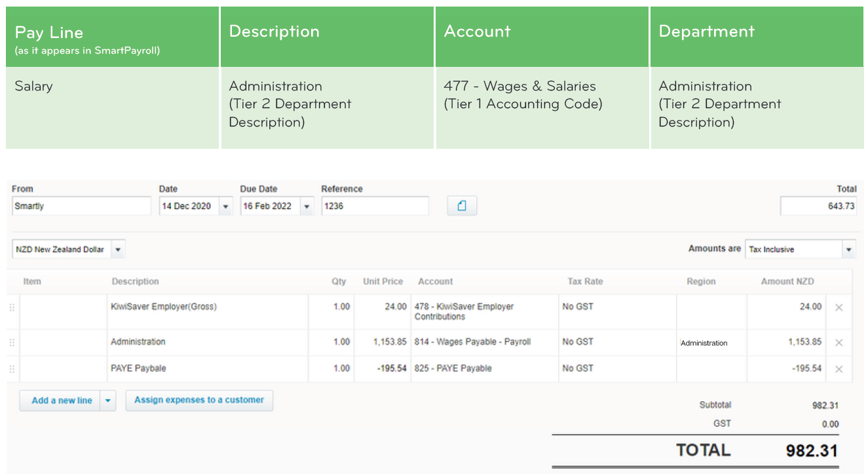Open the NZD New Zealand Dollar currency dropdown

click(x=118, y=249)
